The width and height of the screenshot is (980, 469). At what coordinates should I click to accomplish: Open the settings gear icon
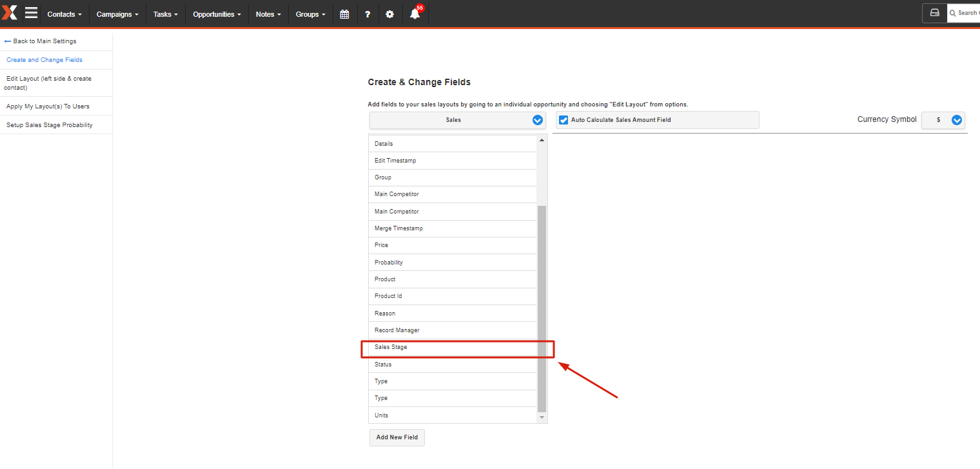(x=389, y=14)
